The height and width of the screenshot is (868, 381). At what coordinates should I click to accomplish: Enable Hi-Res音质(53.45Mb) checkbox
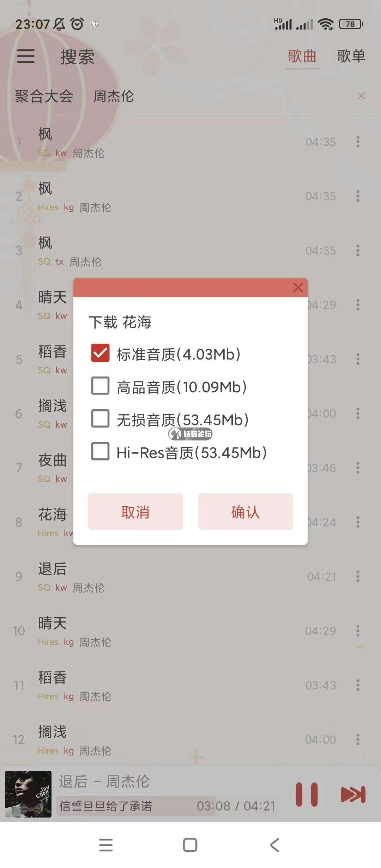pos(100,451)
